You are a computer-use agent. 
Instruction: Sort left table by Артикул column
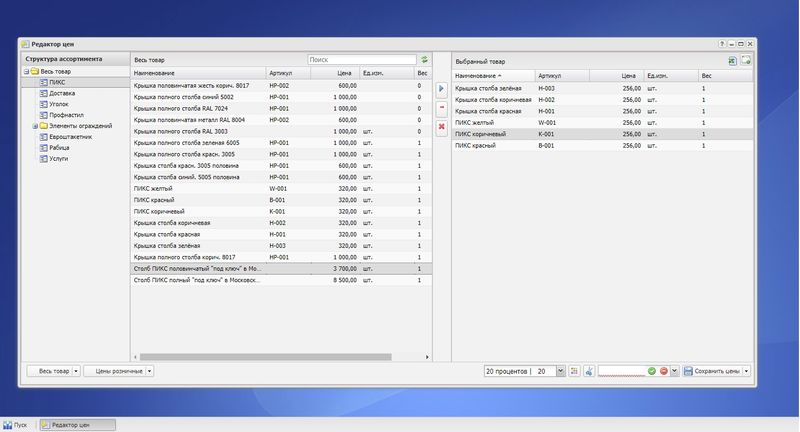(x=288, y=73)
